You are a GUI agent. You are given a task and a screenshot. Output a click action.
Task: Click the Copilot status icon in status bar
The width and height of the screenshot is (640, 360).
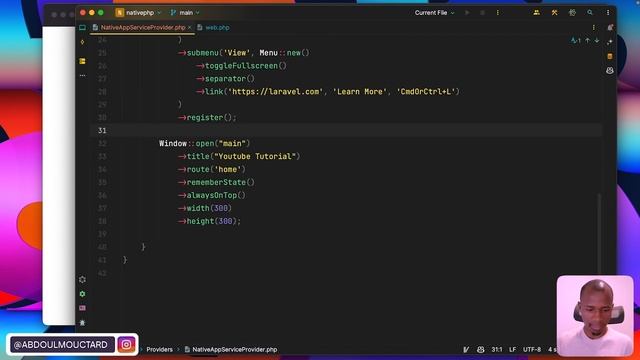click(x=480, y=350)
